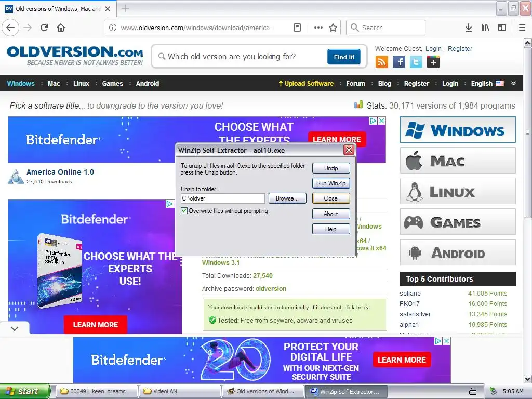This screenshot has width=532, height=399.
Task: Open the Twitter icon in header
Action: pos(416,62)
